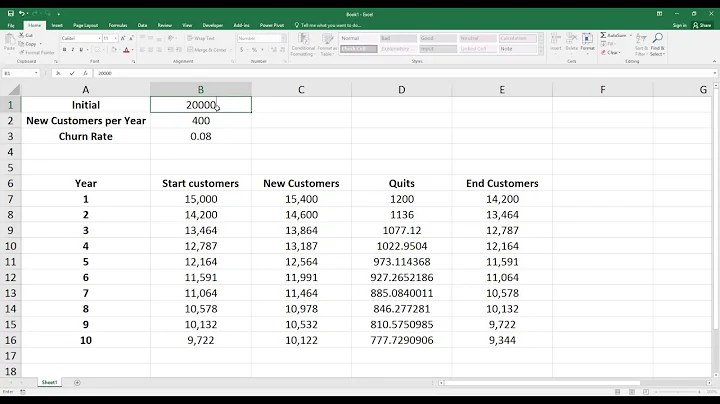Viewport: 720px width, 404px height.
Task: Click the Copy button in Clipboard group
Action: point(28,44)
